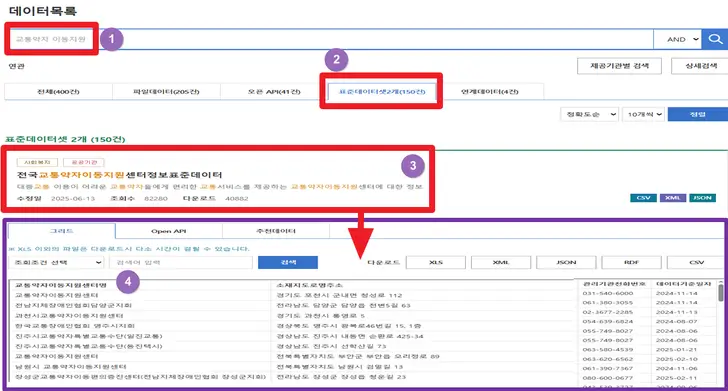Click the 교통약자이동지원센터명 column header
Image resolution: width=728 pixels, height=391 pixels.
pos(61,285)
